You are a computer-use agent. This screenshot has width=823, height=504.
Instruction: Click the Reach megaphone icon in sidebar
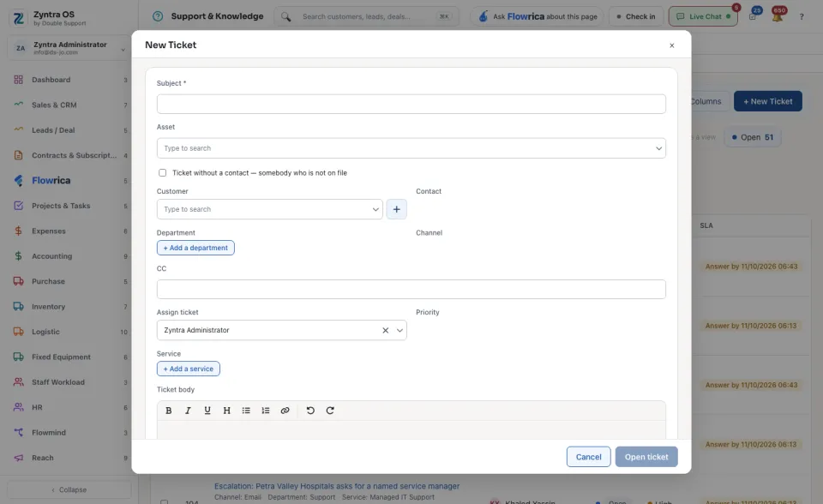coord(18,458)
